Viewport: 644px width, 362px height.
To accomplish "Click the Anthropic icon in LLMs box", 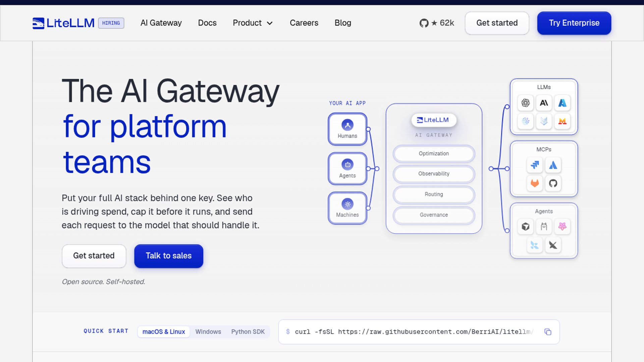I will pyautogui.click(x=544, y=103).
